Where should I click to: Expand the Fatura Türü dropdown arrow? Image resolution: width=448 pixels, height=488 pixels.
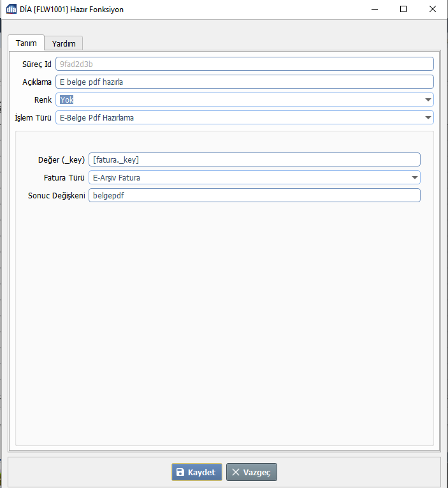click(x=414, y=177)
